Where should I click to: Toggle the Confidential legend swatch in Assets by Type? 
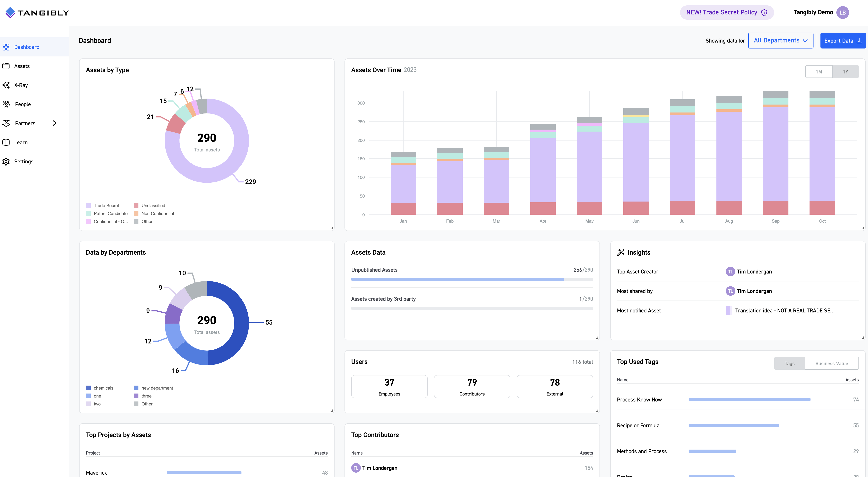pos(88,221)
